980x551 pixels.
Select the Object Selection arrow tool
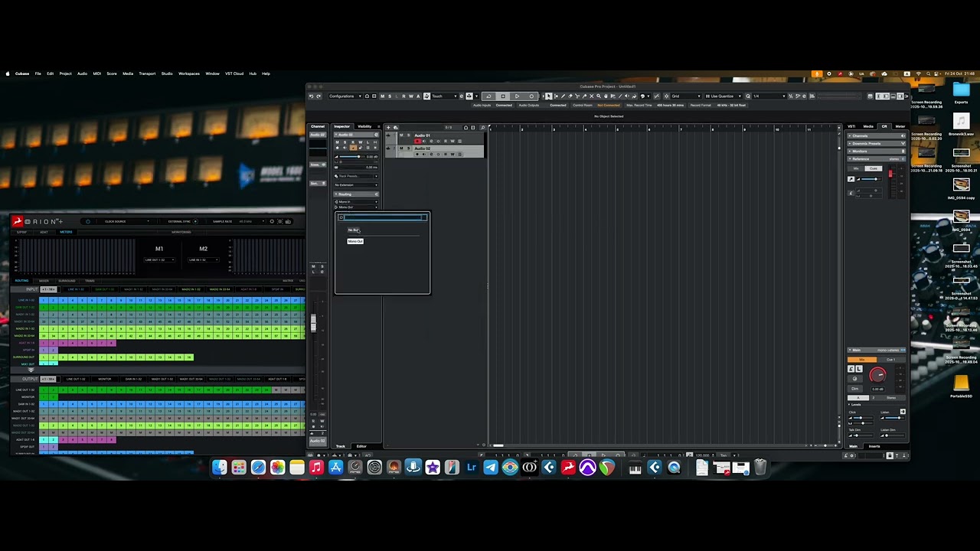click(548, 96)
